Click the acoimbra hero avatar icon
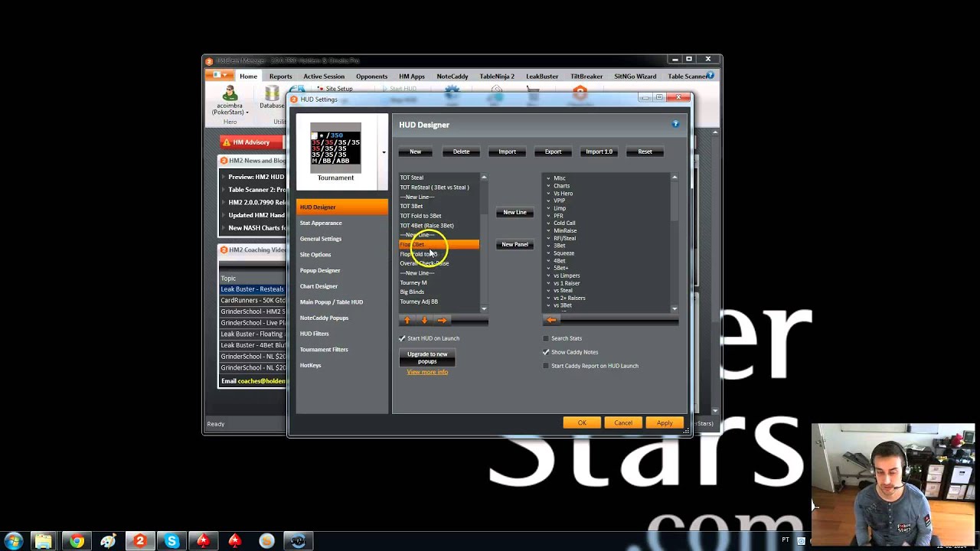980x551 pixels. click(230, 93)
